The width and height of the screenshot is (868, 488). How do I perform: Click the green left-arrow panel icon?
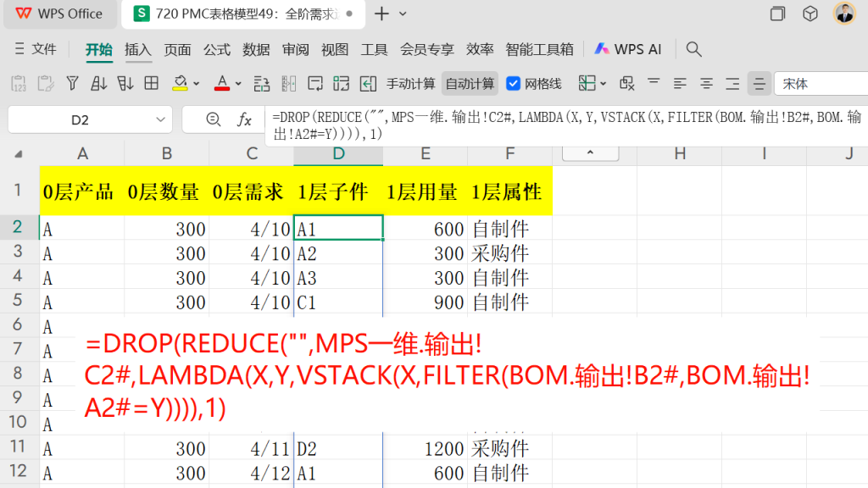[368, 84]
